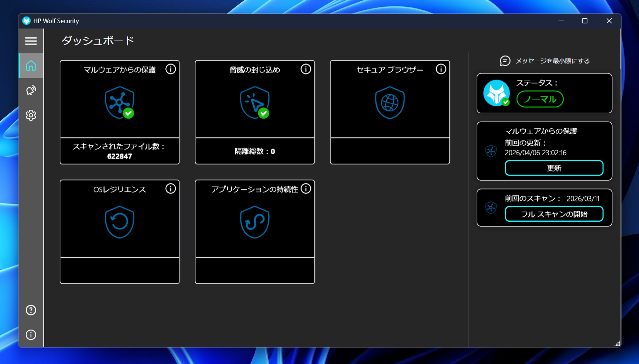Open the About info icon in sidebar
Screen dimensions: 639x364
coord(31,335)
